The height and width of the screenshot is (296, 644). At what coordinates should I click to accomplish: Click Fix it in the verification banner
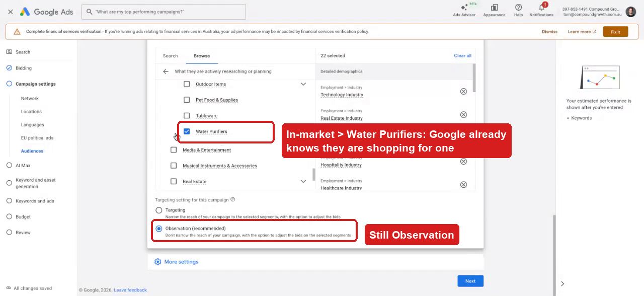point(615,32)
